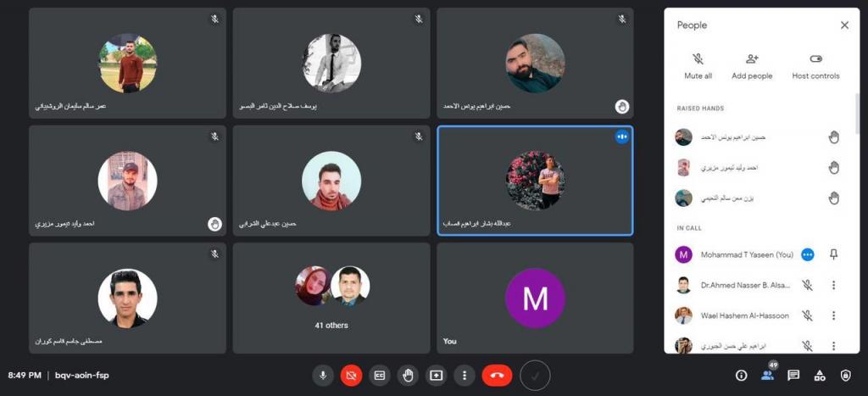
Task: Turn on the camera button
Action: point(351,376)
